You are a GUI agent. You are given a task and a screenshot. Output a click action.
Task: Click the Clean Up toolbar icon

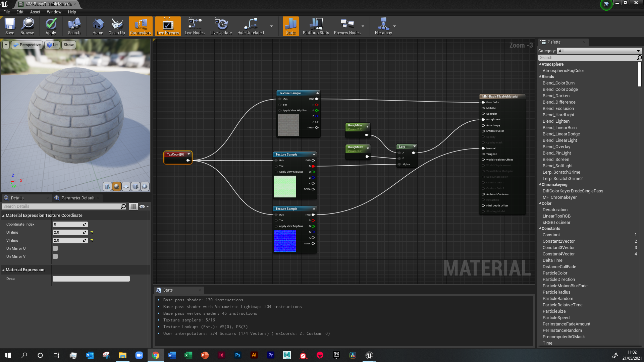pos(117,26)
